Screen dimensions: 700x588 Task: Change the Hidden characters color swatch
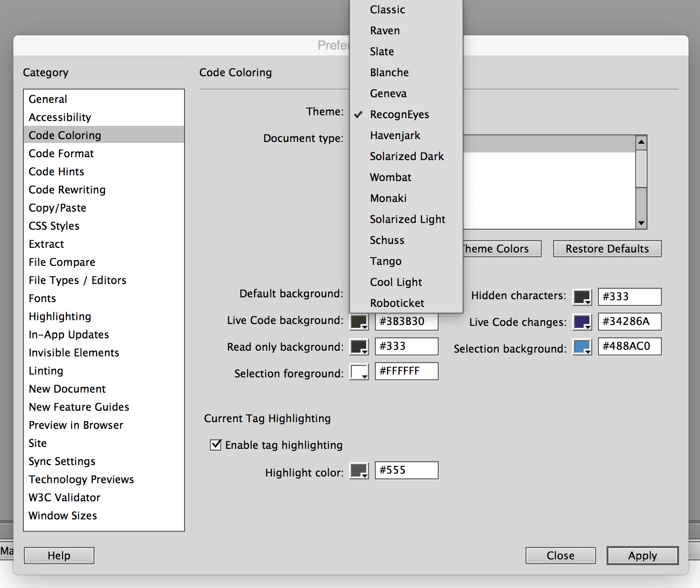582,296
